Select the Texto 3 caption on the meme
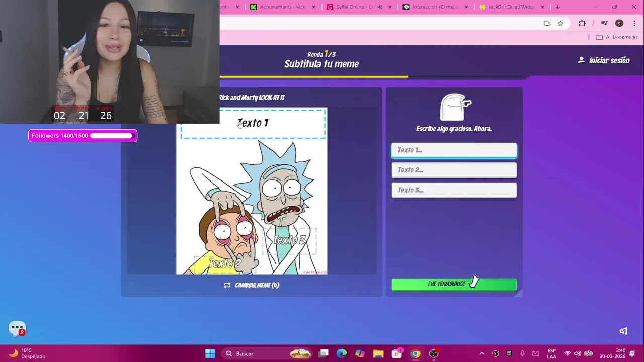Image resolution: width=644 pixels, height=362 pixels. click(289, 240)
